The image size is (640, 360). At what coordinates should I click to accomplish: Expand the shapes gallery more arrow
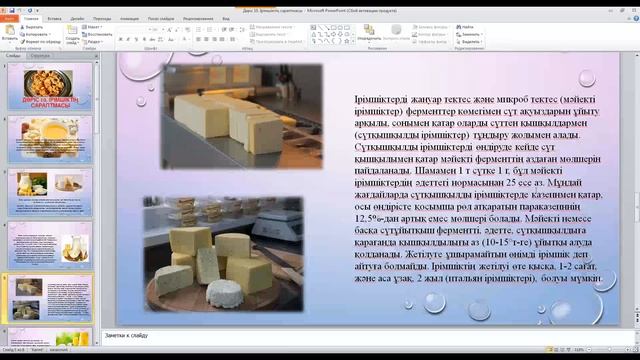point(353,41)
